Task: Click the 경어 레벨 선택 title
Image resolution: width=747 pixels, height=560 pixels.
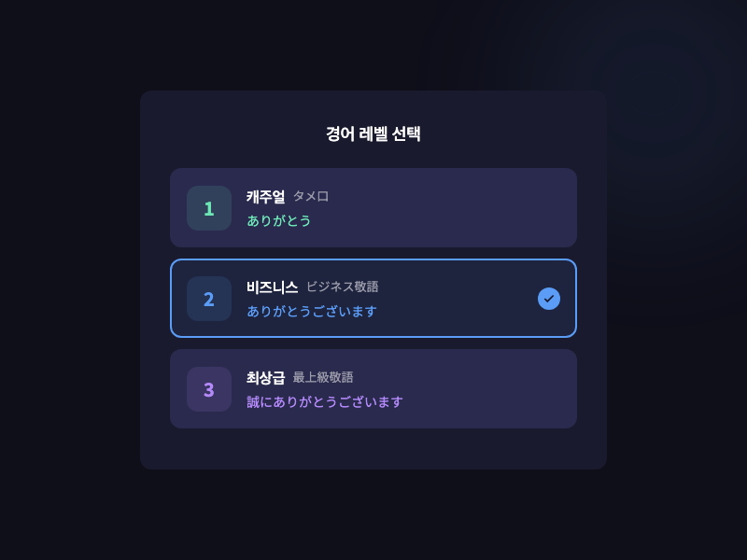Action: [373, 133]
